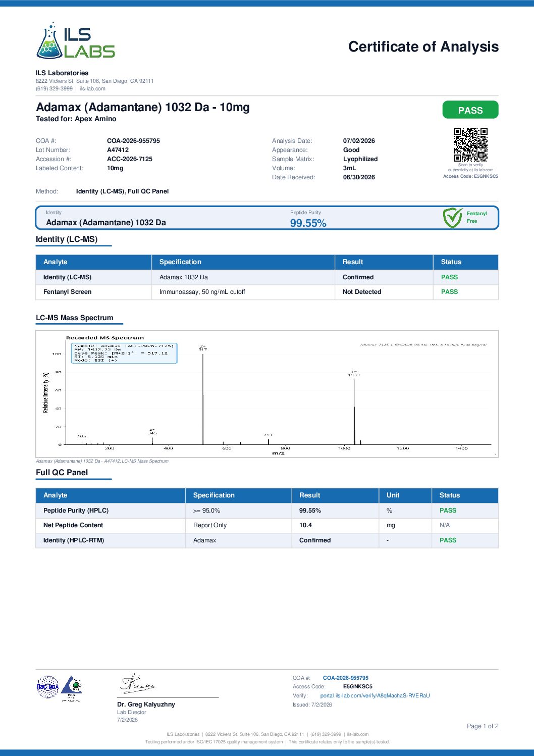The image size is (534, 756).
Task: Click the Certificate of Analysis title
Action: coord(423,46)
